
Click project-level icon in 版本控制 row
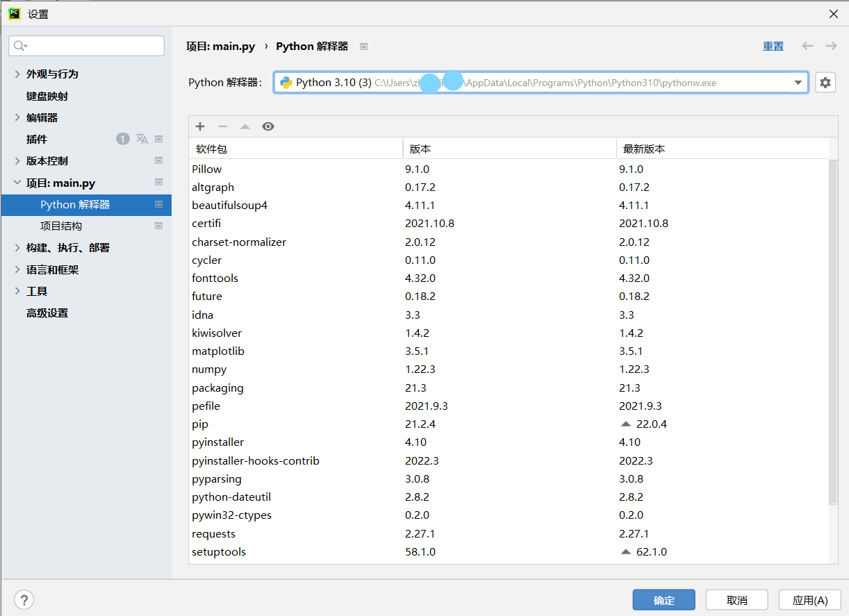coord(158,160)
